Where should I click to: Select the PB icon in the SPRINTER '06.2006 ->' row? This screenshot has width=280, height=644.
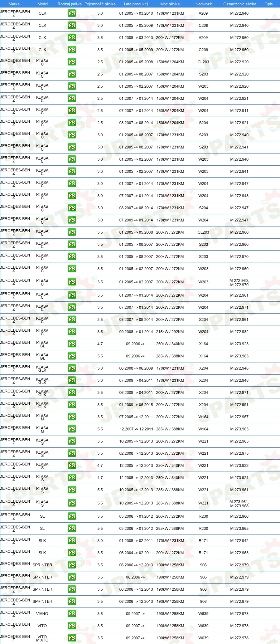pos(72,577)
